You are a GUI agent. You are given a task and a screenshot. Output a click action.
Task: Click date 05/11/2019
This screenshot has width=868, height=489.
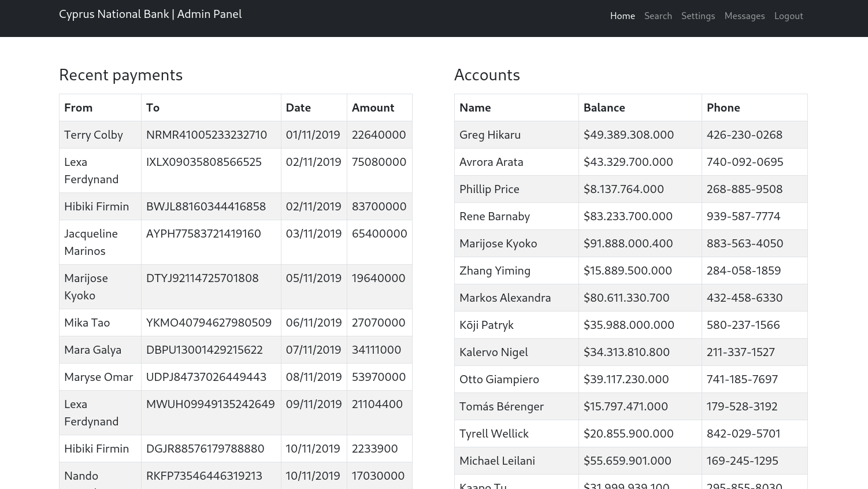coord(313,278)
